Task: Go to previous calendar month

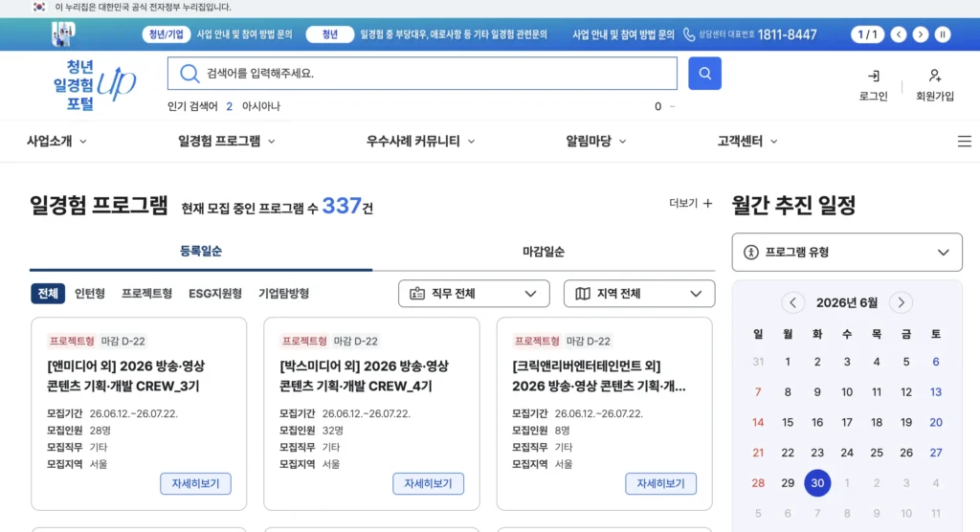Action: coord(792,302)
